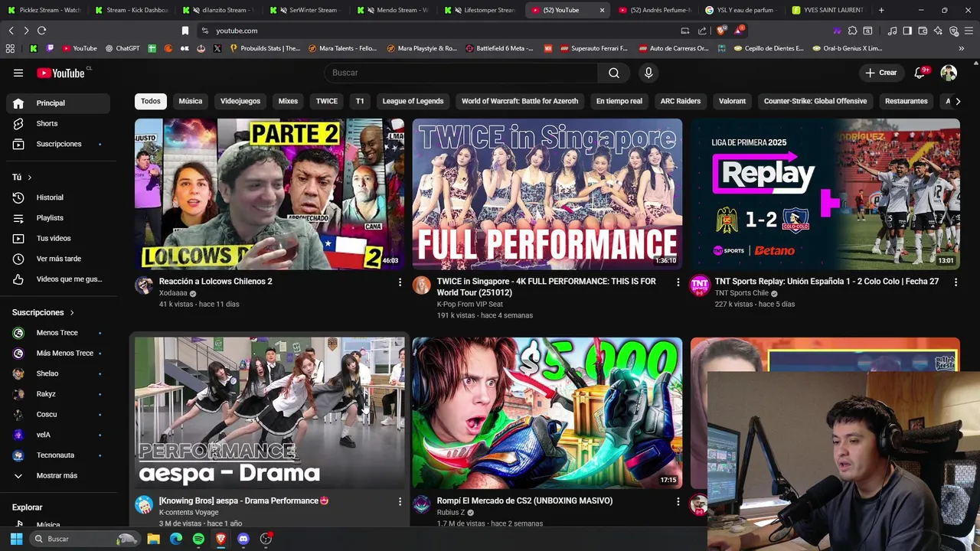
Task: Start voice search with the microphone
Action: tap(648, 73)
